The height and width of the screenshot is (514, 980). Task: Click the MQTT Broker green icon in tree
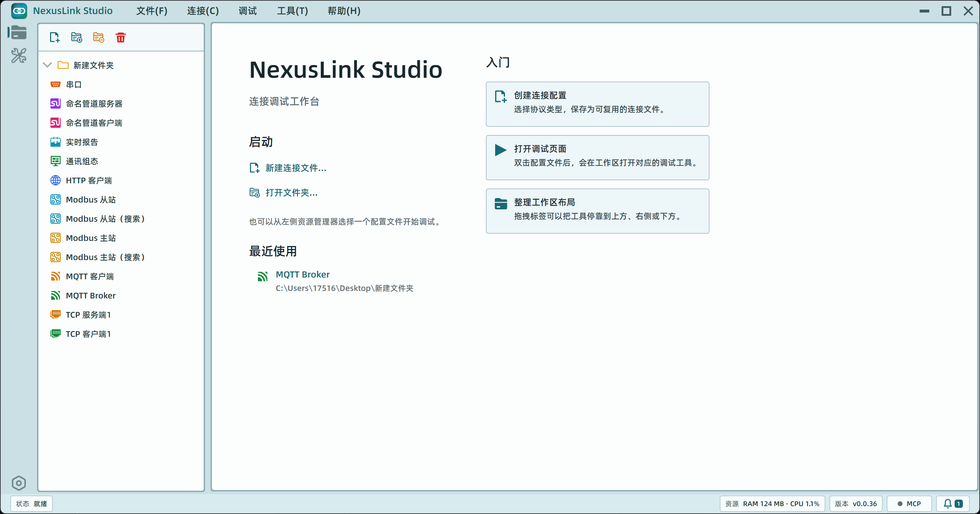pyautogui.click(x=56, y=295)
